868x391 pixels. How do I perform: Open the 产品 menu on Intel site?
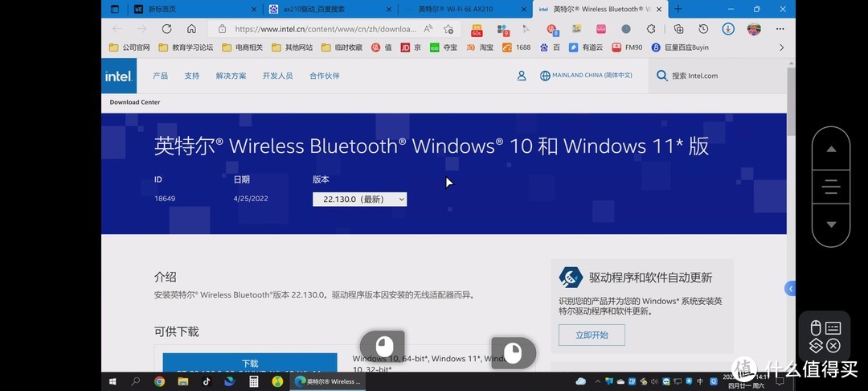161,76
